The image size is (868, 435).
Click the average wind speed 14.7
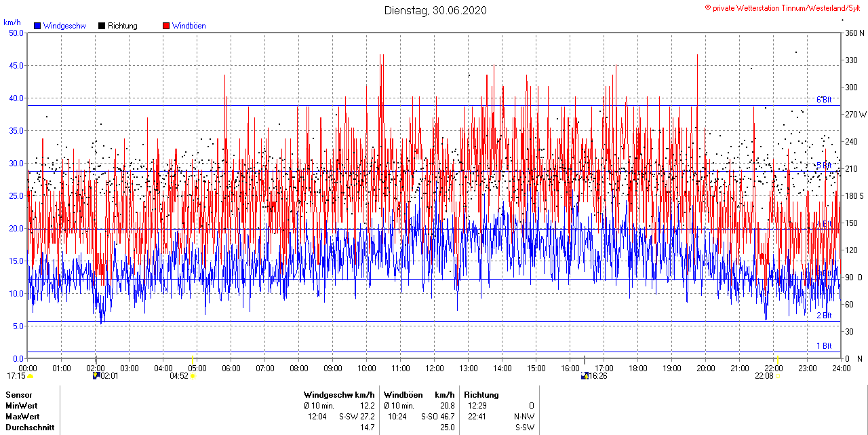(367, 428)
